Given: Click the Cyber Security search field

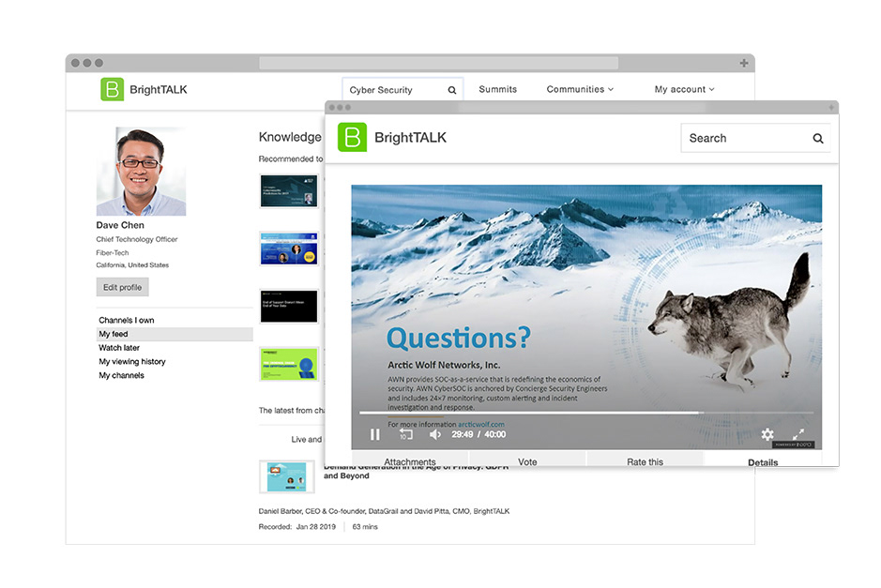Looking at the screenshot, I should coord(403,90).
